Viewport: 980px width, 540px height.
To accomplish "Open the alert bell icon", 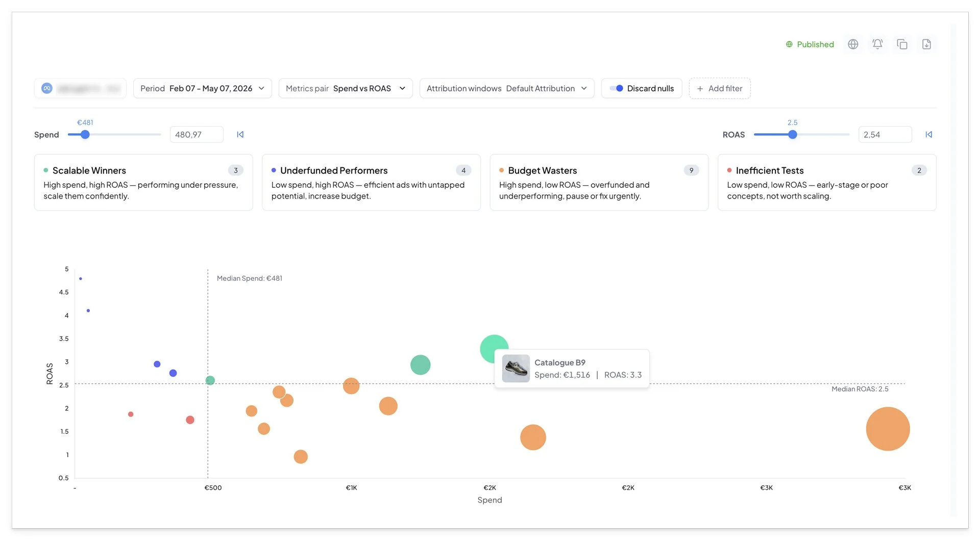I will pos(877,44).
